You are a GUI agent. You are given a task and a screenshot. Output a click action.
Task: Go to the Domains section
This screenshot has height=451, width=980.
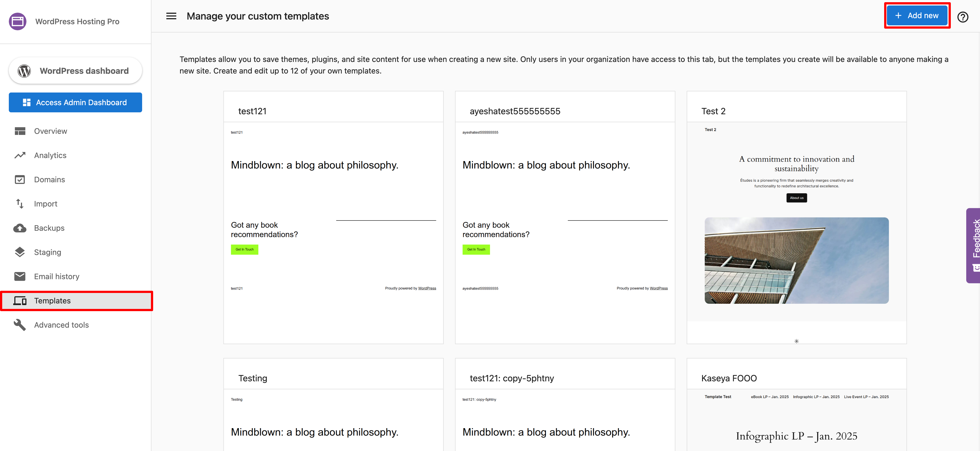[50, 180]
